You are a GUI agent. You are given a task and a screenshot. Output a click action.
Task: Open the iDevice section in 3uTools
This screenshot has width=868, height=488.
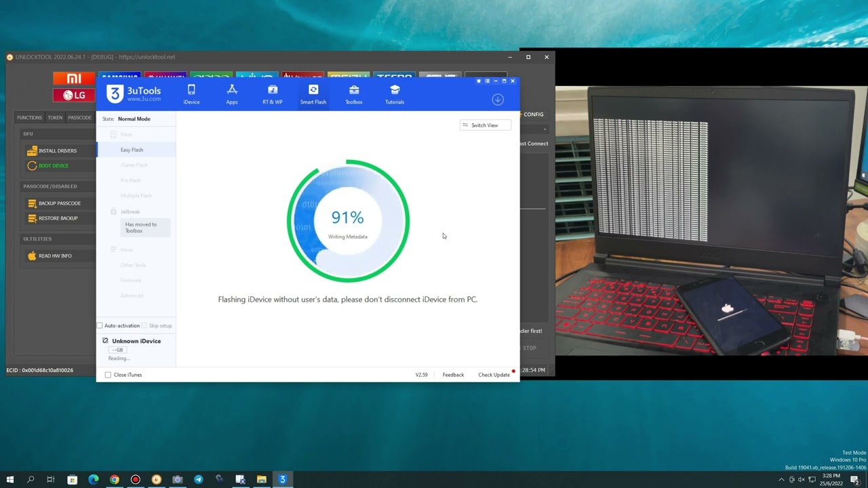191,94
